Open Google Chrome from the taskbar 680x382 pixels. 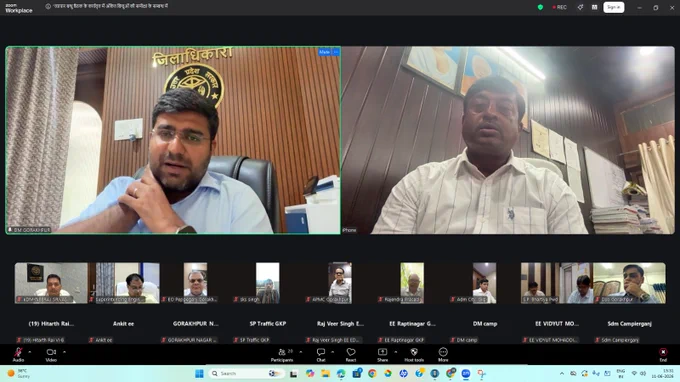[x=372, y=373]
